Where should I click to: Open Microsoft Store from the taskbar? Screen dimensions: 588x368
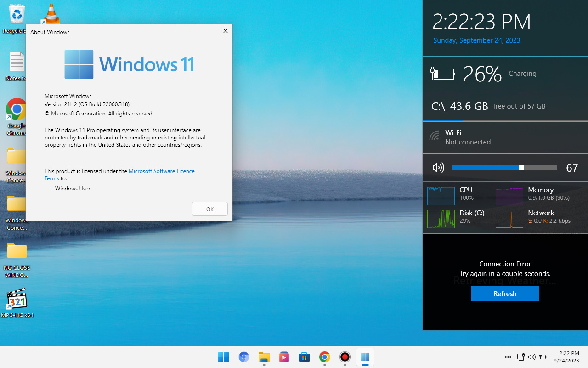coord(304,357)
